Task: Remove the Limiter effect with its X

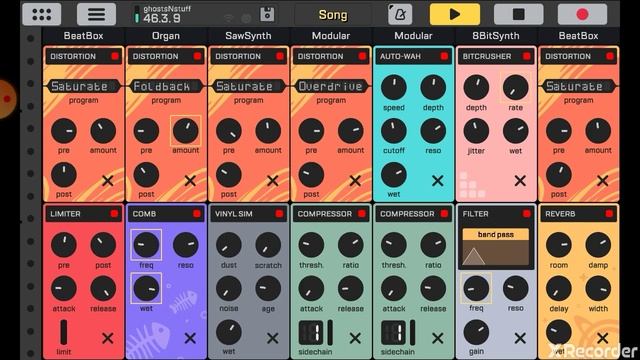Action: point(108,338)
